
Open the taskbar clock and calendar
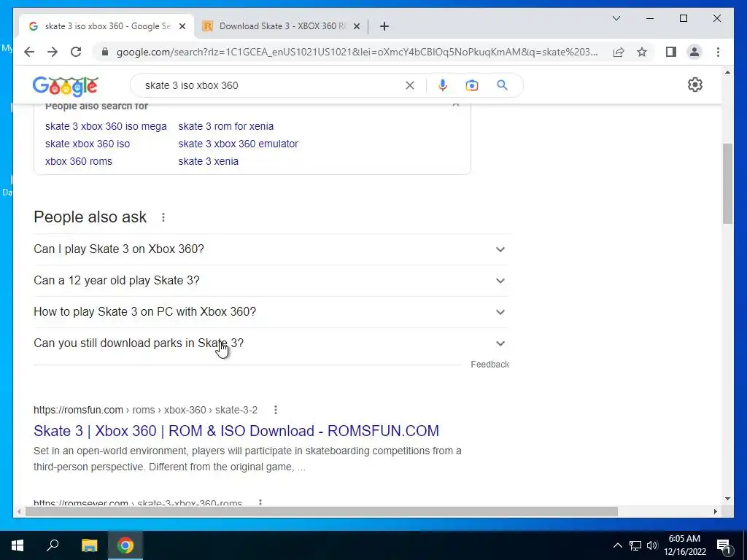coord(684,545)
